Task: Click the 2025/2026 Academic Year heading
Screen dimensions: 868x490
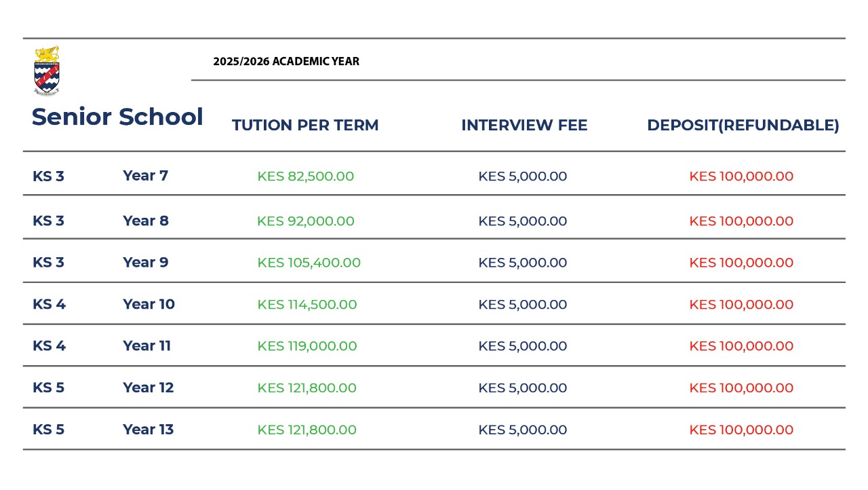Action: pos(286,62)
